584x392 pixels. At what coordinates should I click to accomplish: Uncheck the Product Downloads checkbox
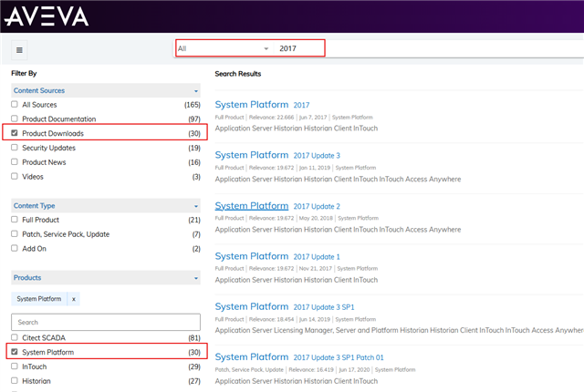15,133
